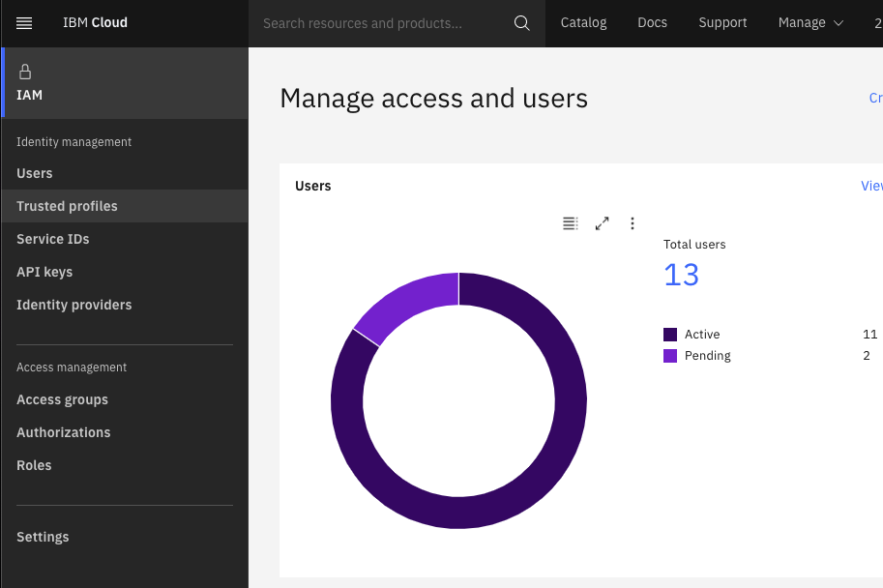
Task: Open the Docs menu item
Action: pyautogui.click(x=652, y=23)
